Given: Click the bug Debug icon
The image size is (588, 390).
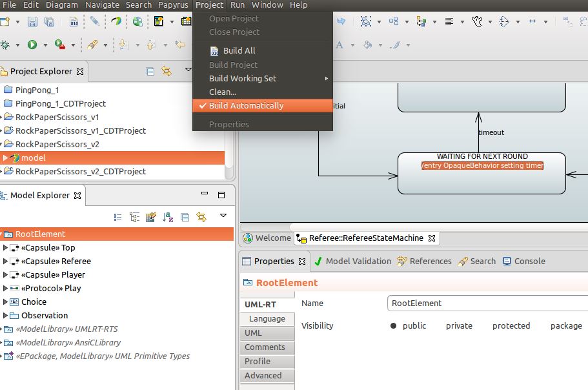Looking at the screenshot, I should [x=5, y=45].
